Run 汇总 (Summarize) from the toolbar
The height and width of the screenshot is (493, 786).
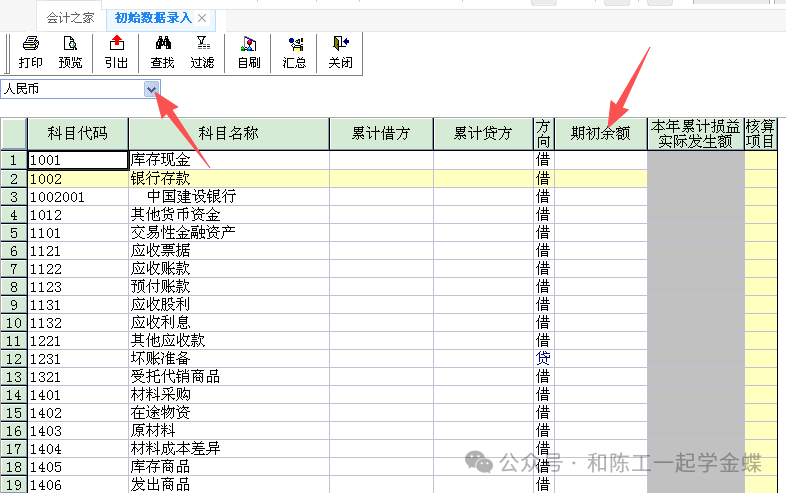click(x=294, y=52)
